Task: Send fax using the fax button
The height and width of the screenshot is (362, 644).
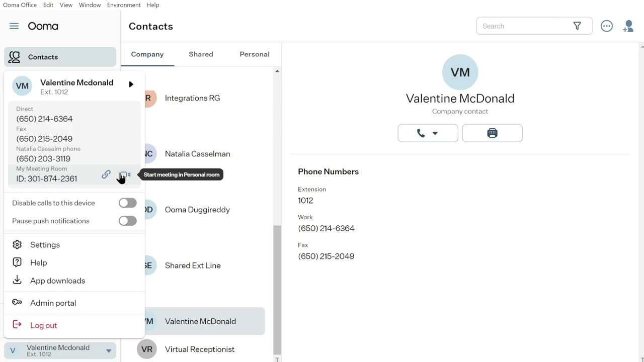Action: coord(492,133)
